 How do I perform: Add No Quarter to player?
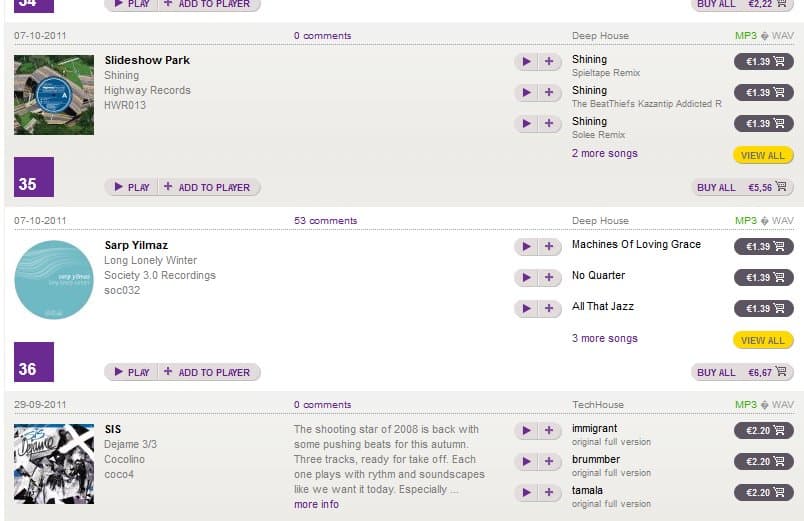coord(549,277)
